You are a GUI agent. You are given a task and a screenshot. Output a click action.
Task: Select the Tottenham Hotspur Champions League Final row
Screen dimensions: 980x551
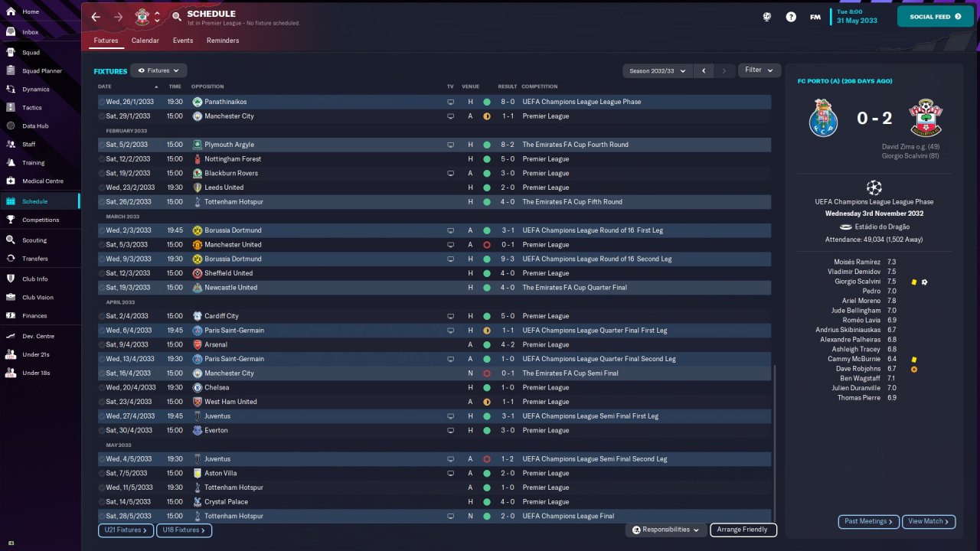pos(434,516)
